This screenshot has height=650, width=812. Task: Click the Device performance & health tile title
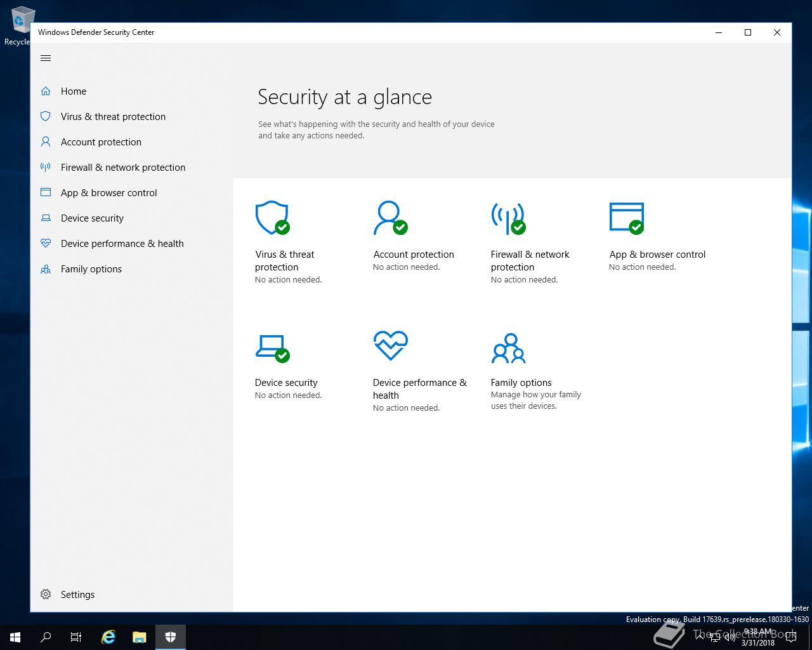(x=420, y=389)
